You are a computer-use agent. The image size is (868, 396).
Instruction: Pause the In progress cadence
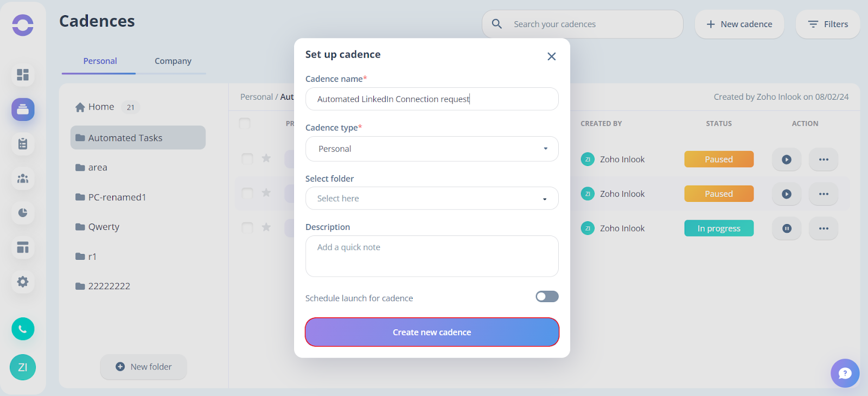coord(787,228)
